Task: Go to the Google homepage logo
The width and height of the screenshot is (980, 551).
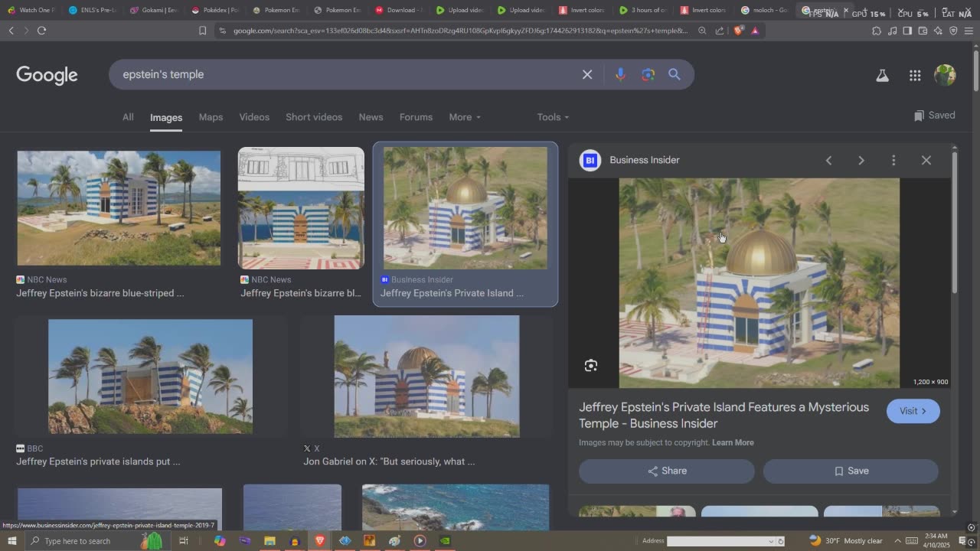Action: [47, 75]
